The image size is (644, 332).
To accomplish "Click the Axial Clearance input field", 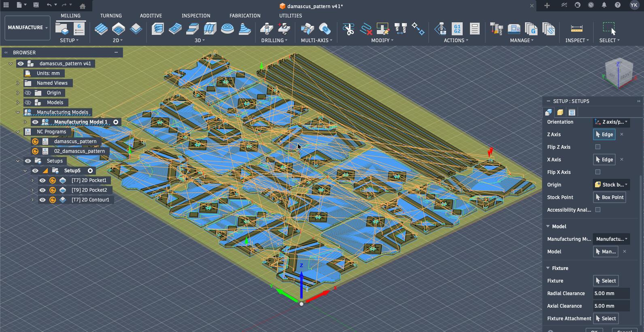I will [611, 306].
